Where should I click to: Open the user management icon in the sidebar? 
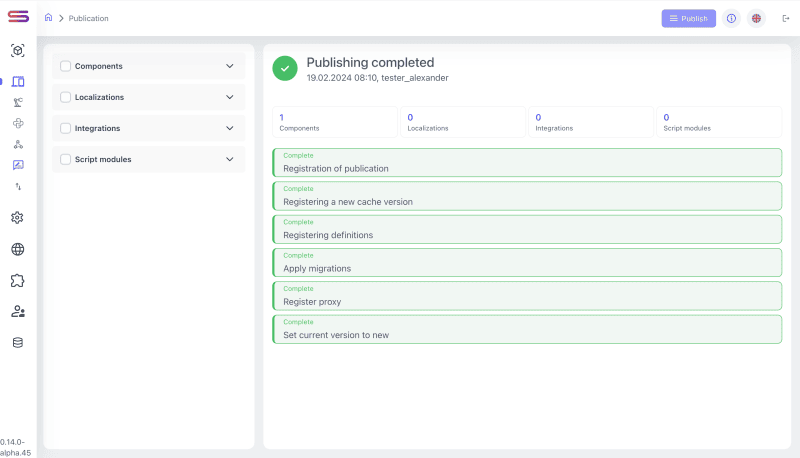click(x=17, y=312)
